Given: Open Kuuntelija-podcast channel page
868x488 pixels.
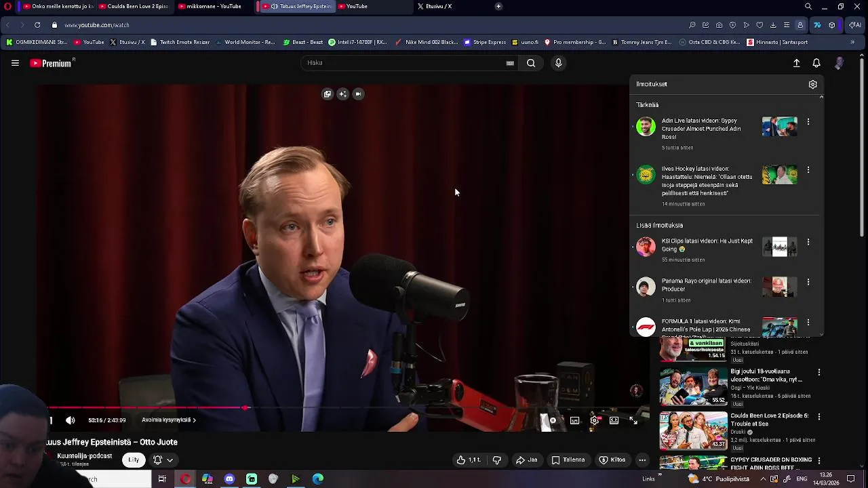Looking at the screenshot, I should point(85,456).
